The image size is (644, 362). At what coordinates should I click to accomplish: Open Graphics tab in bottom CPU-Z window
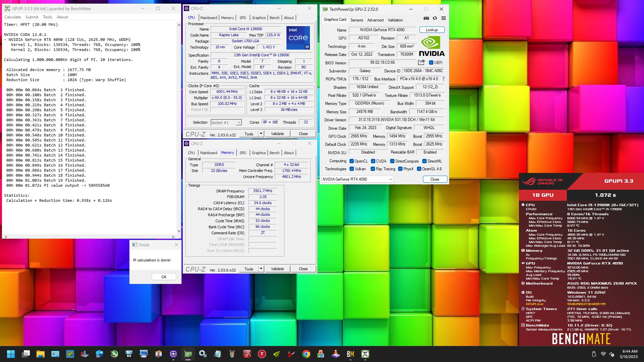pos(259,153)
